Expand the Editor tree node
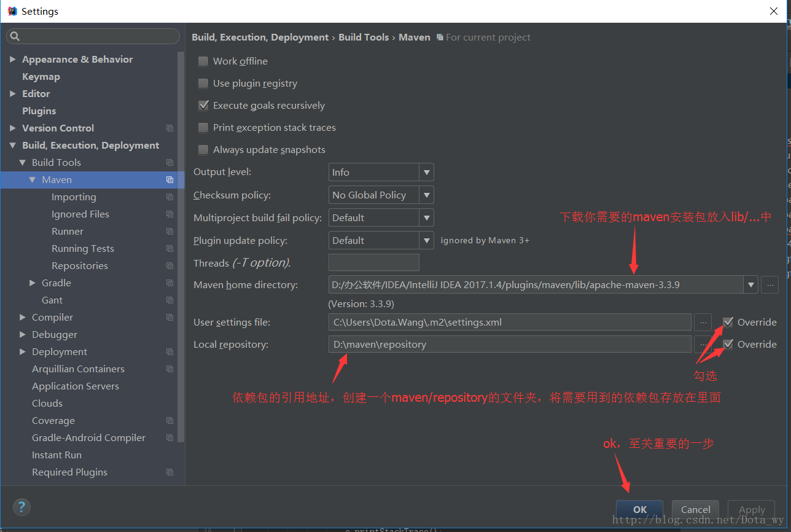Screen dimensions: 791x532 tap(12, 94)
